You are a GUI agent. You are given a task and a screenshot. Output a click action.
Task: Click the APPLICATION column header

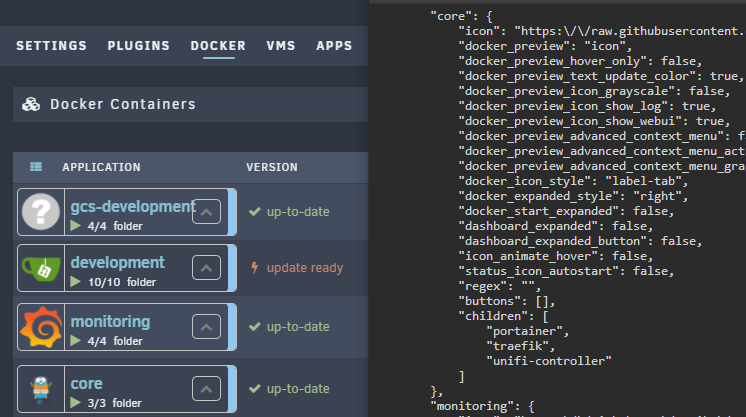pos(101,167)
